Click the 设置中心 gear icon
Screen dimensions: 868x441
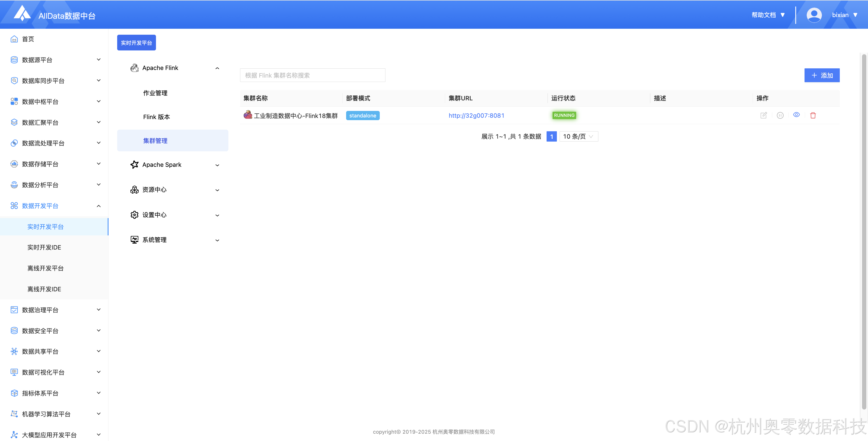pos(135,215)
